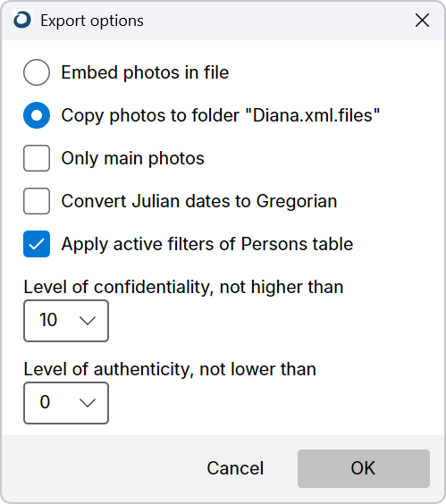Screen dimensions: 446x504
Task: Click the Apply active filters label text
Action: 207,244
